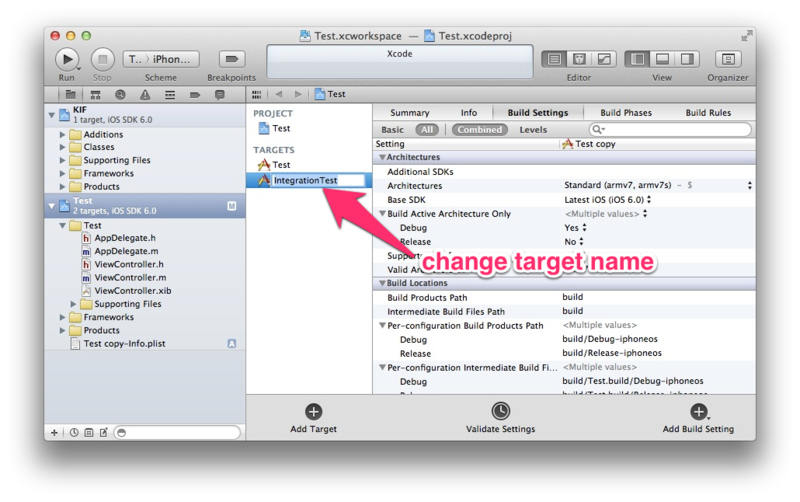Screen dimensions: 800x502
Task: Switch to the Summary tab
Action: (410, 113)
